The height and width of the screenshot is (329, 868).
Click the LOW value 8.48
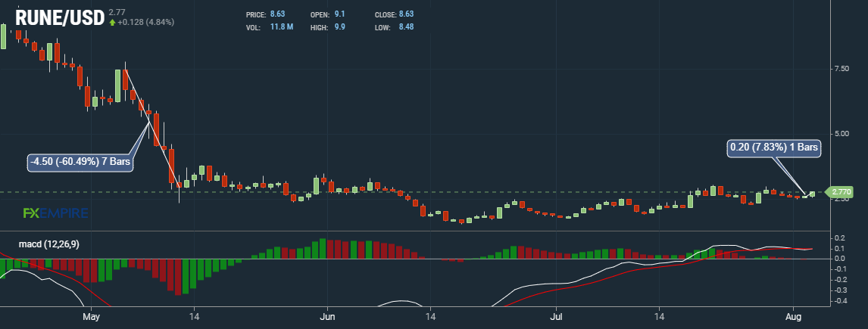[x=406, y=26]
